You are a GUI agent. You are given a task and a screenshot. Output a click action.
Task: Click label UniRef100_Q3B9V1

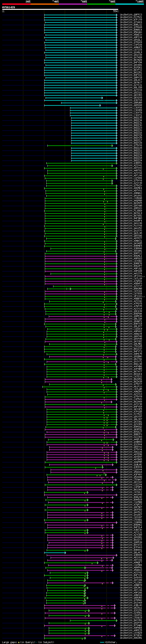[x=131, y=163]
